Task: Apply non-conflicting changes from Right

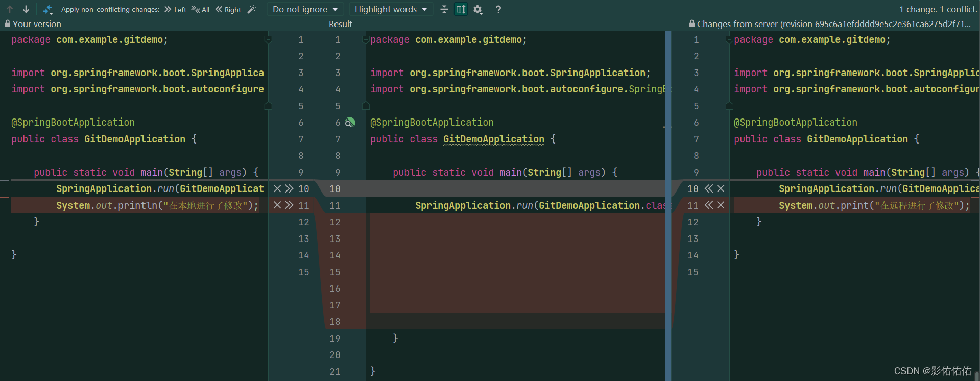Action: [x=228, y=9]
